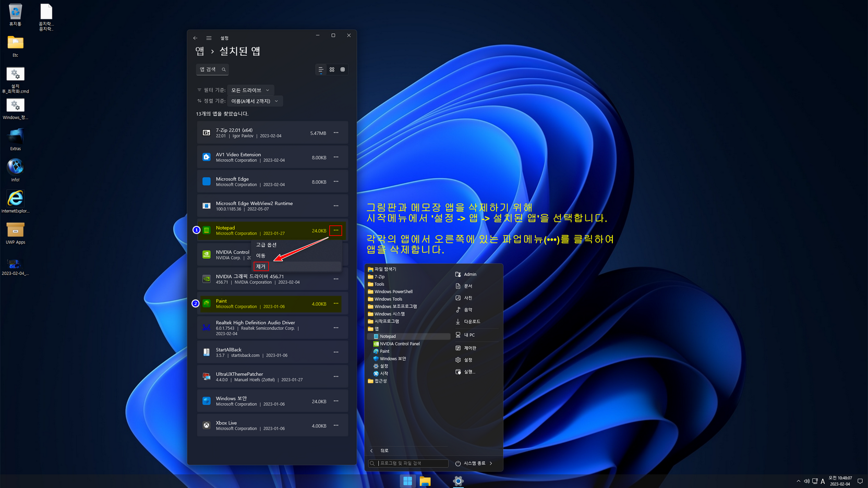
Task: Open File Explorer from the taskbar
Action: (x=425, y=481)
